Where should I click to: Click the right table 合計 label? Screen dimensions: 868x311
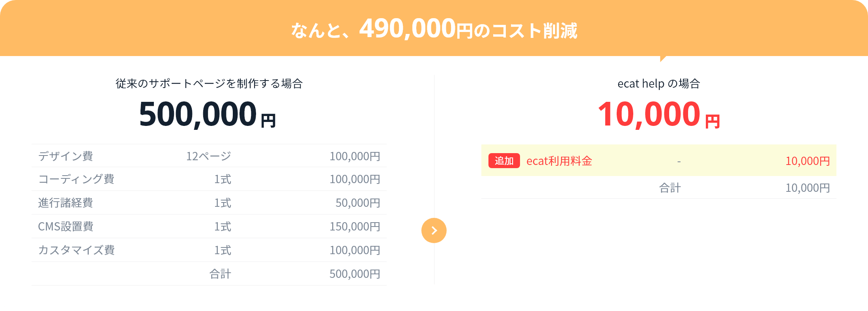tap(670, 188)
